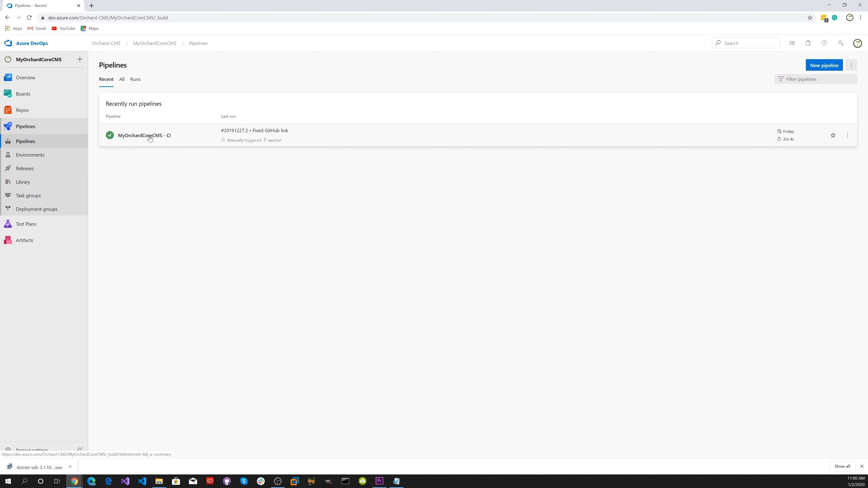The image size is (868, 488).
Task: Close the downloads bar
Action: click(x=862, y=466)
